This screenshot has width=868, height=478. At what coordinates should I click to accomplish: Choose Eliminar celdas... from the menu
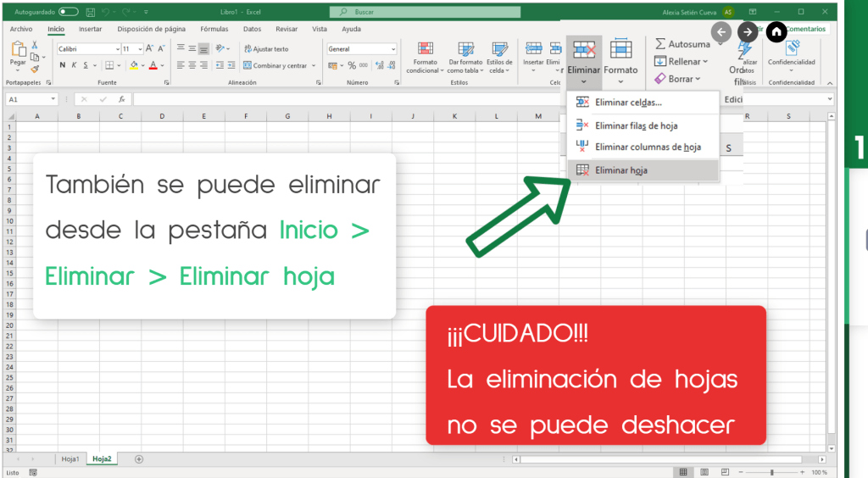click(643, 103)
